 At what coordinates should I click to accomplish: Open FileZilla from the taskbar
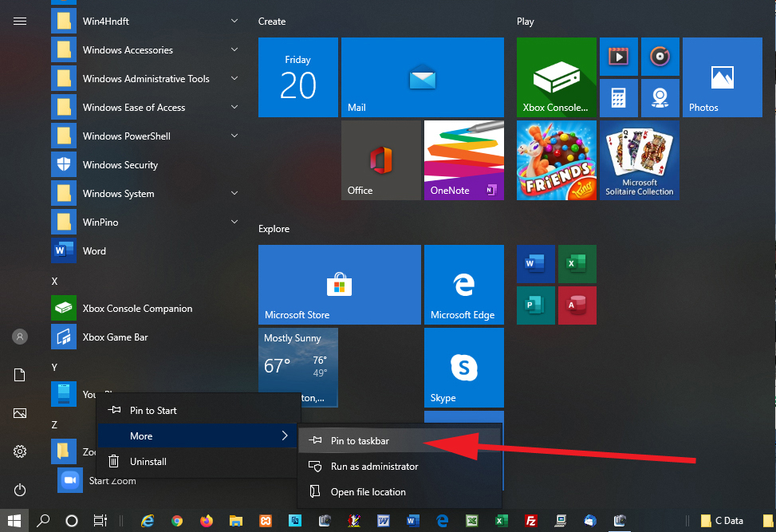pyautogui.click(x=530, y=521)
